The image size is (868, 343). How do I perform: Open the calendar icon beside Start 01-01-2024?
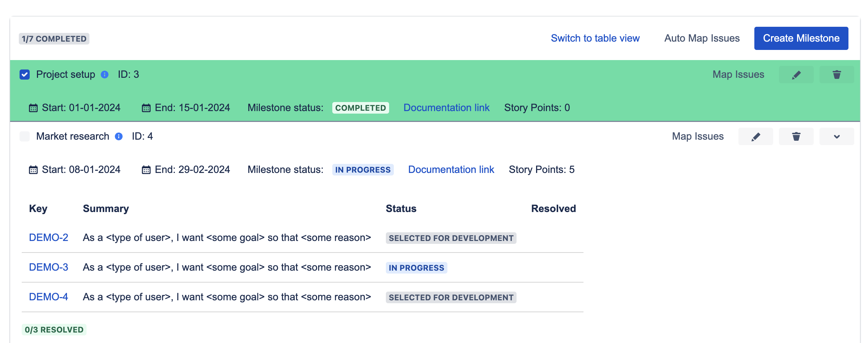tap(33, 107)
